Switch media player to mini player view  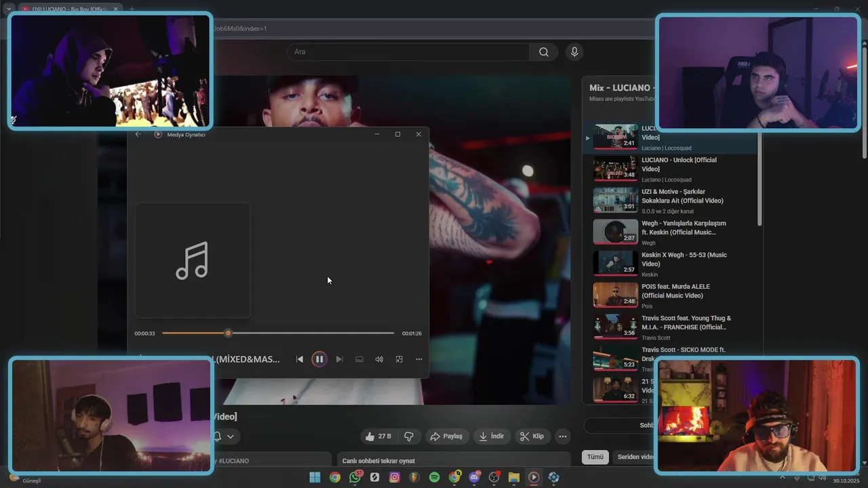pyautogui.click(x=399, y=359)
